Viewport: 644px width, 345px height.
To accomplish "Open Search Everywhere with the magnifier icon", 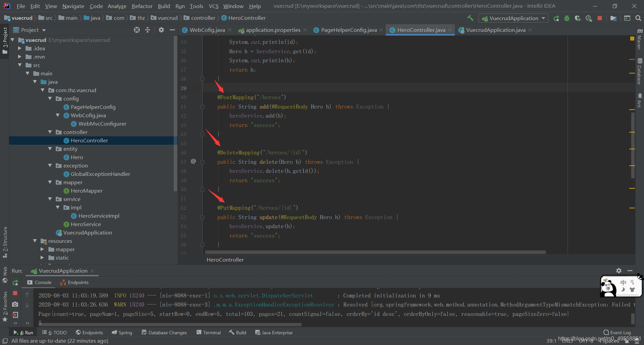I will 639,18.
